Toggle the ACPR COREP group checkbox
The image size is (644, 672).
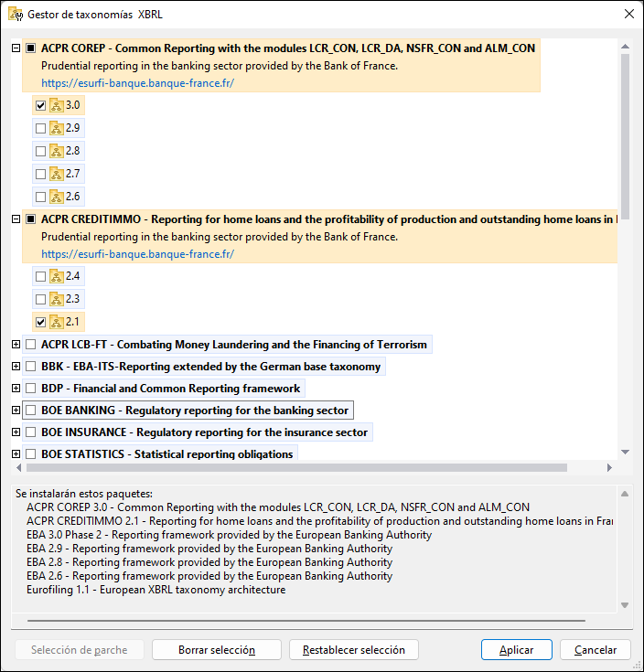click(31, 48)
